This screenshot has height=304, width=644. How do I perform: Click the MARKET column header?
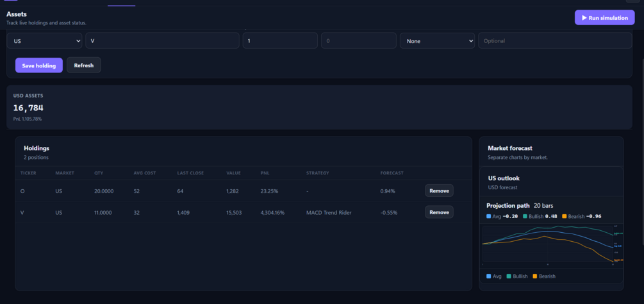[x=65, y=173]
